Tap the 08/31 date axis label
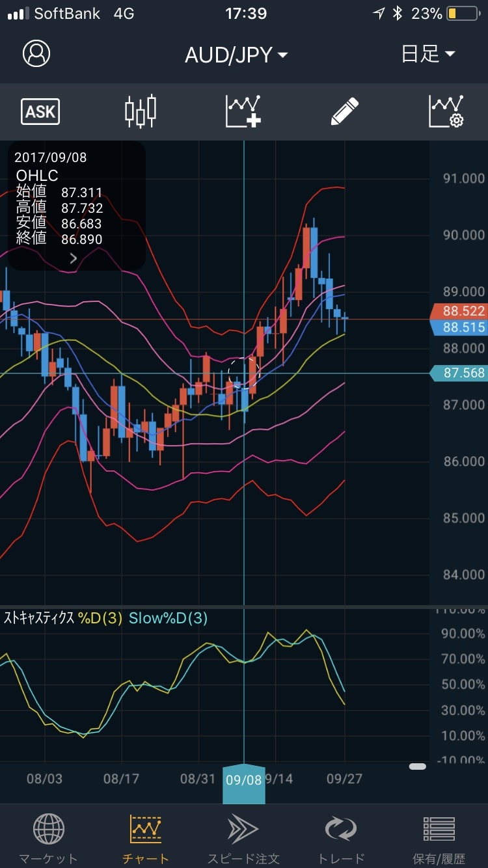Viewport: 488px width, 868px height. tap(197, 778)
